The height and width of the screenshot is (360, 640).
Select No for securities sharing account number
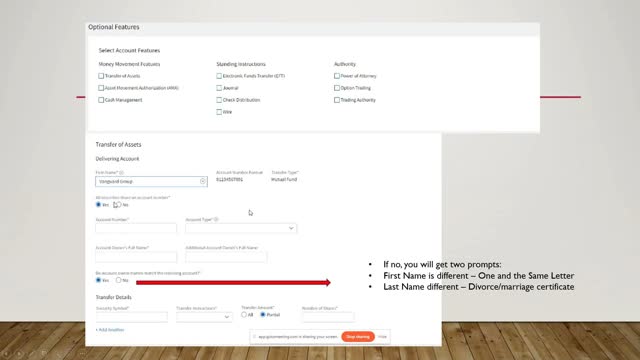(118, 204)
